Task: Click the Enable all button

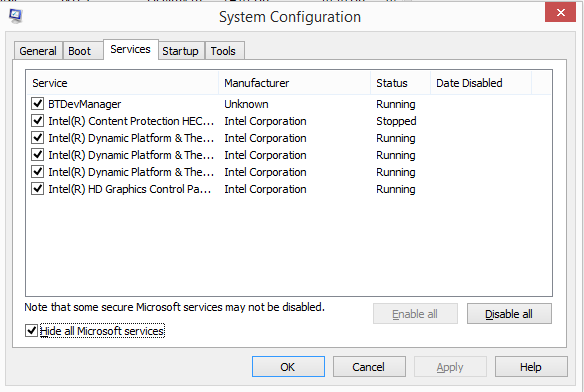Action: point(415,314)
